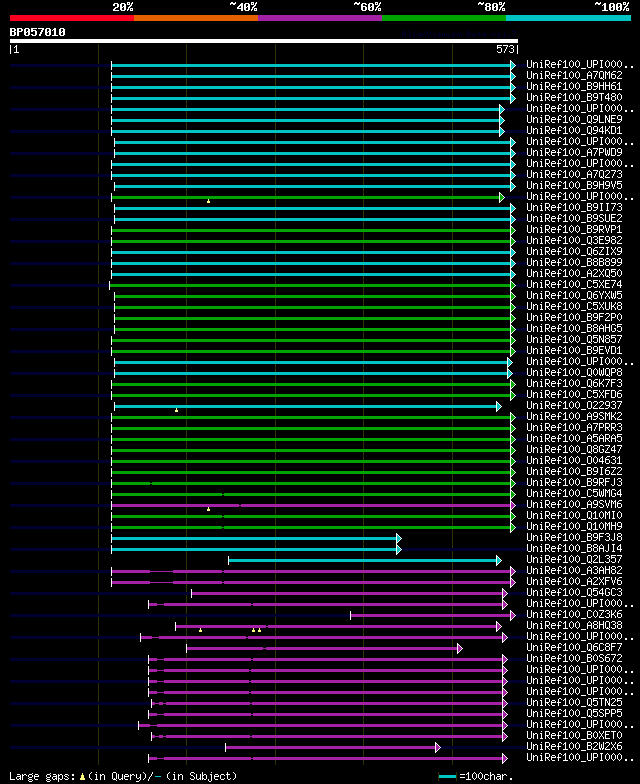The width and height of the screenshot is (640, 784).
Task: Pick the UniRef100_B9EVD1 entry
Action: coord(574,350)
